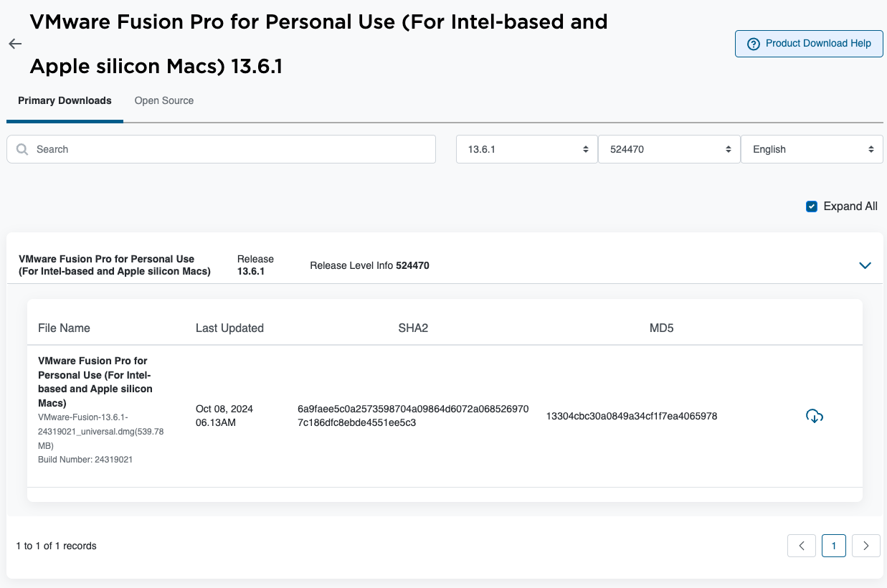The height and width of the screenshot is (588, 887).
Task: Uncheck the Expand All checkbox
Action: 812,207
